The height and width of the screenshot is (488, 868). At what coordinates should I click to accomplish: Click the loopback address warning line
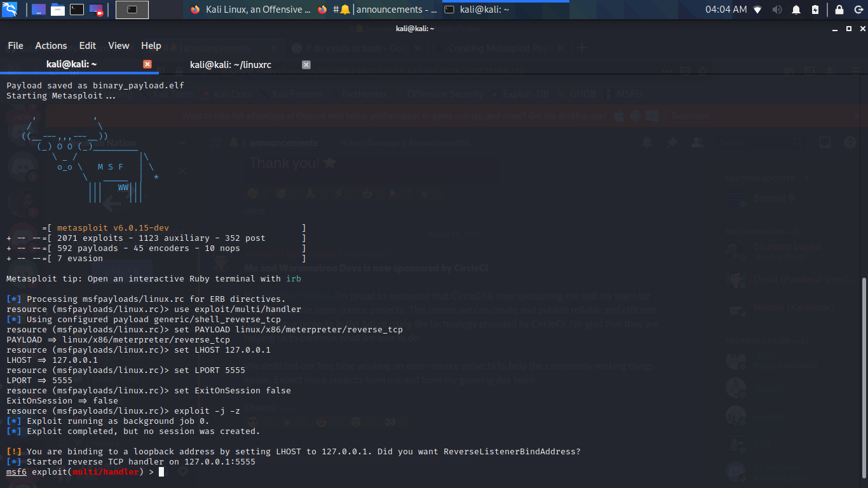tap(294, 451)
